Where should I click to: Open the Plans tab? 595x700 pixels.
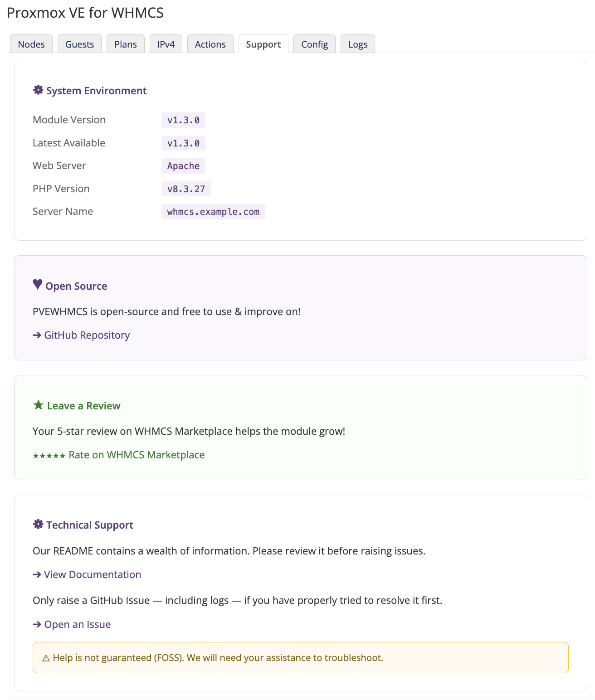pyautogui.click(x=126, y=44)
